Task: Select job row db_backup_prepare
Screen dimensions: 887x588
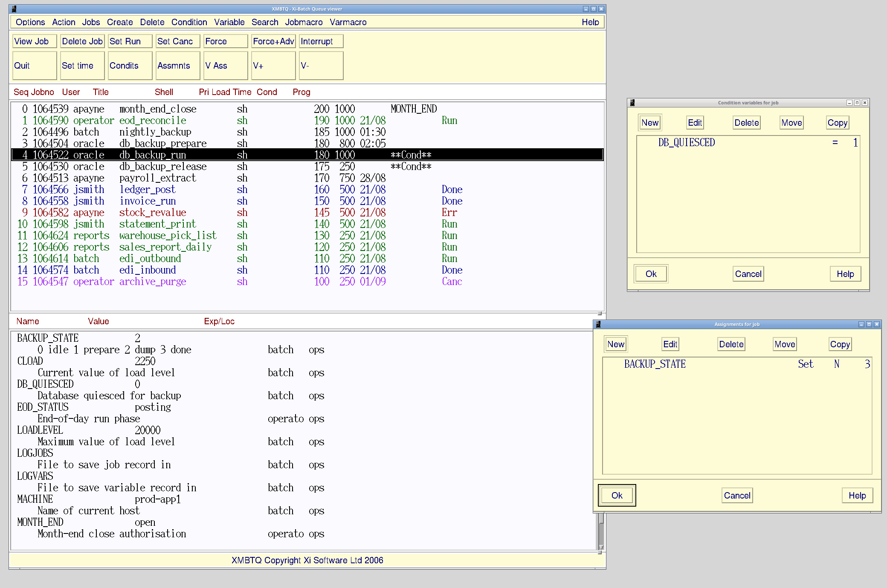Action: point(307,144)
